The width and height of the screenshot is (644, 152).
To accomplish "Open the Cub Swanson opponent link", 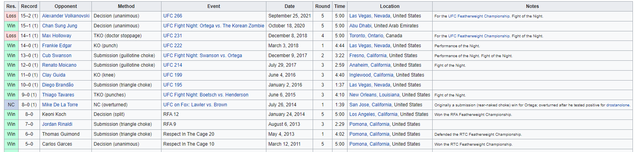I will 57,56.
